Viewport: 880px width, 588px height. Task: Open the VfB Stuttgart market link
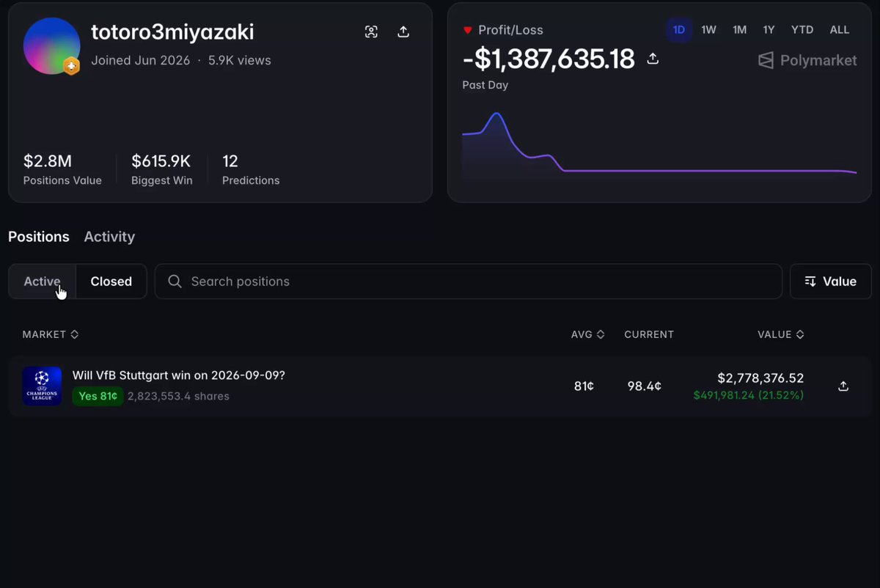178,375
